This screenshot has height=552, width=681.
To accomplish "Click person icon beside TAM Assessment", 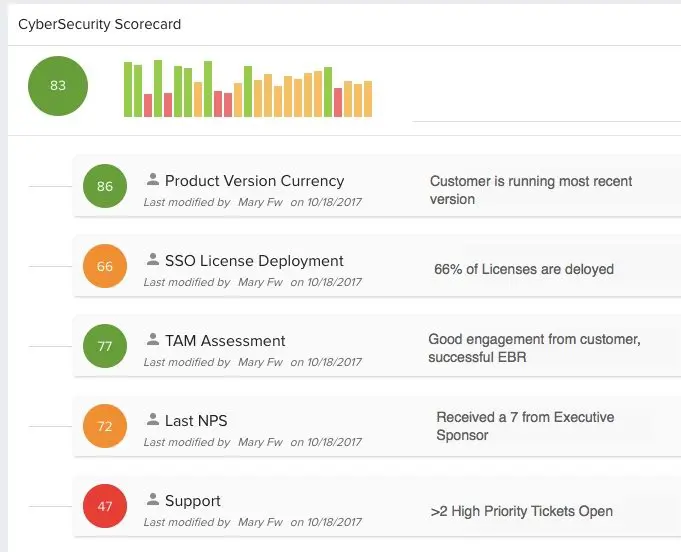I will pos(153,340).
